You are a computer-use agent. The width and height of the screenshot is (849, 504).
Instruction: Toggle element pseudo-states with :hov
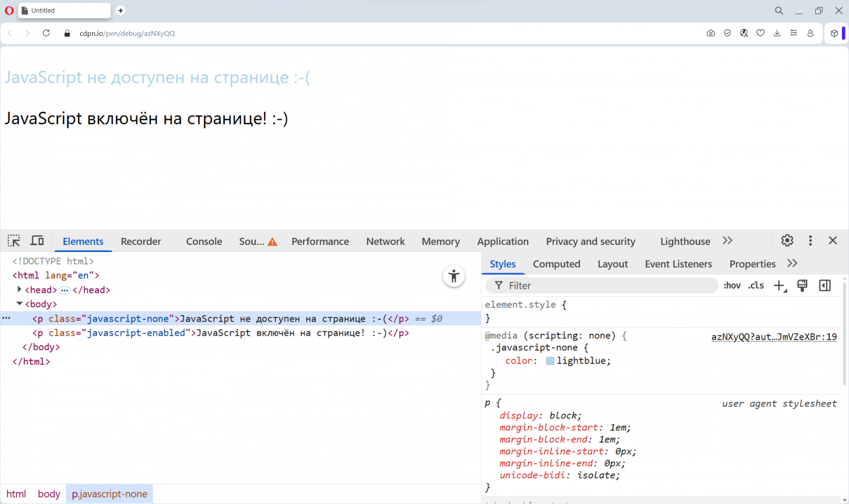coord(731,285)
